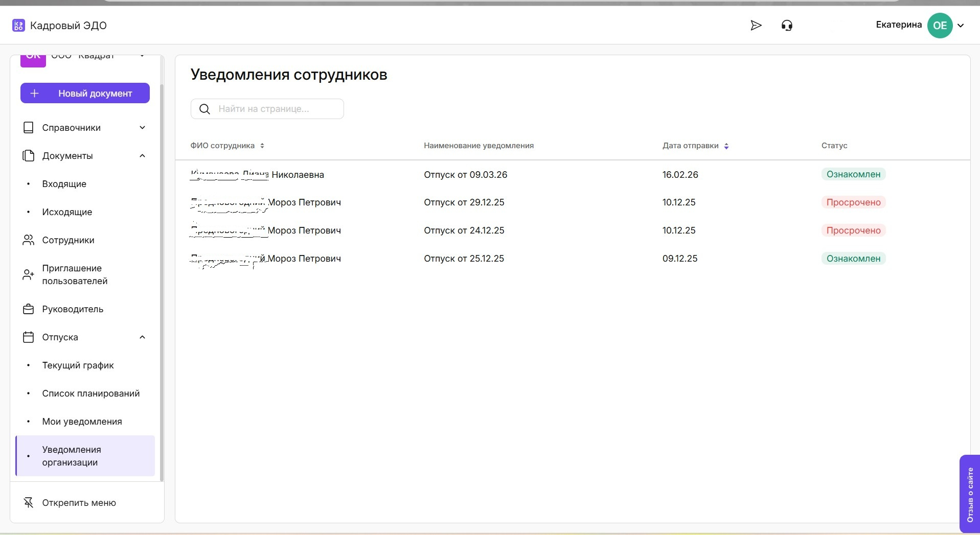
Task: Sort by ФИО сотрудника column
Action: tap(262, 146)
